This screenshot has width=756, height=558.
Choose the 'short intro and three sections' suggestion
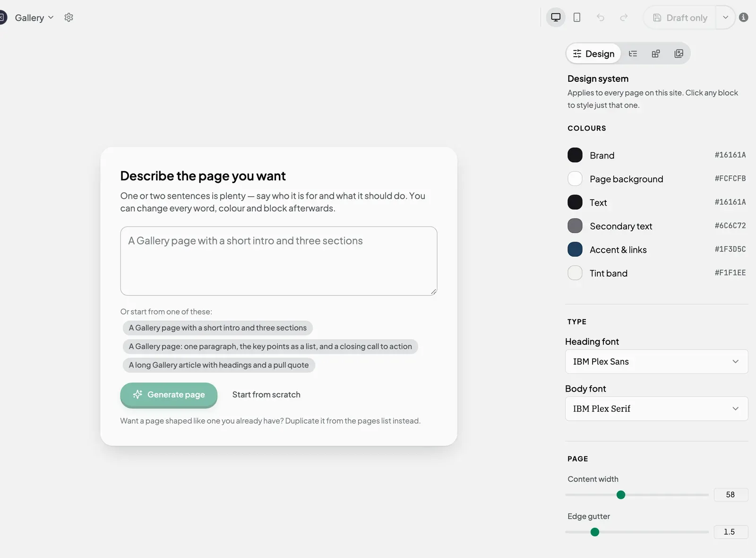pos(218,328)
